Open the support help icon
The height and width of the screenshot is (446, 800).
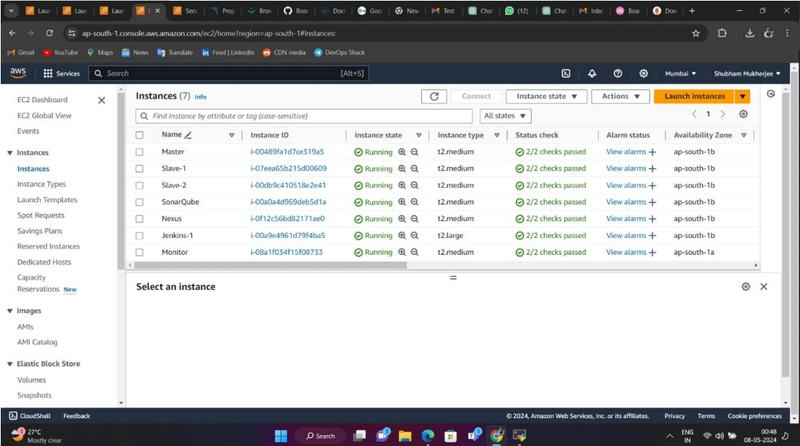(618, 73)
